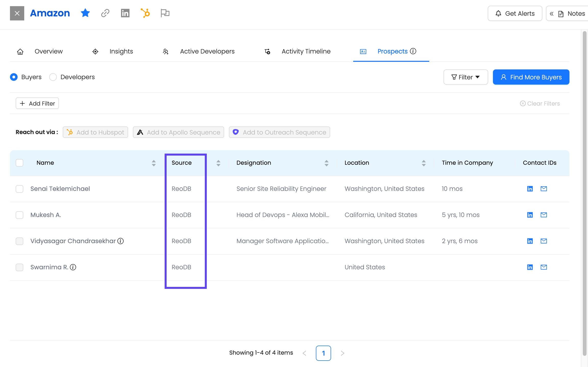This screenshot has height=367, width=588.
Task: Open Senai Teklemichael's LinkedIn profile icon
Action: 530,189
